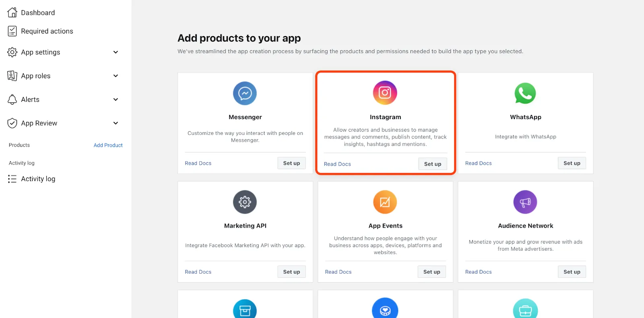Screen dimensions: 644x318
Task: Click the Marketing API card title
Action: 245,226
